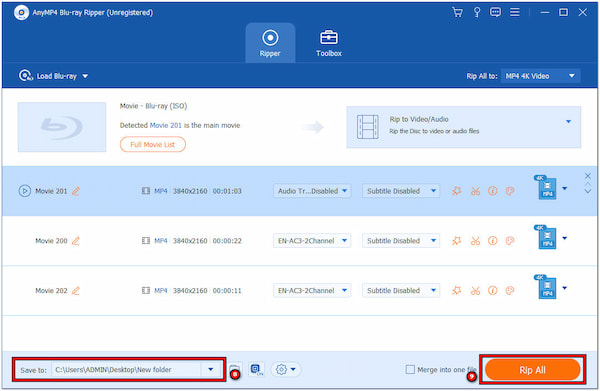600x391 pixels.
Task: Enable the Merge into one file checkbox
Action: point(410,370)
